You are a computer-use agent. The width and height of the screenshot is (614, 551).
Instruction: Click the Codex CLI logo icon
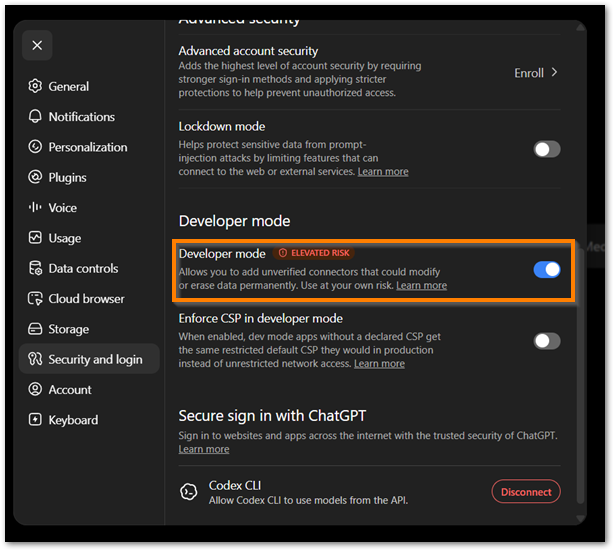(x=189, y=492)
